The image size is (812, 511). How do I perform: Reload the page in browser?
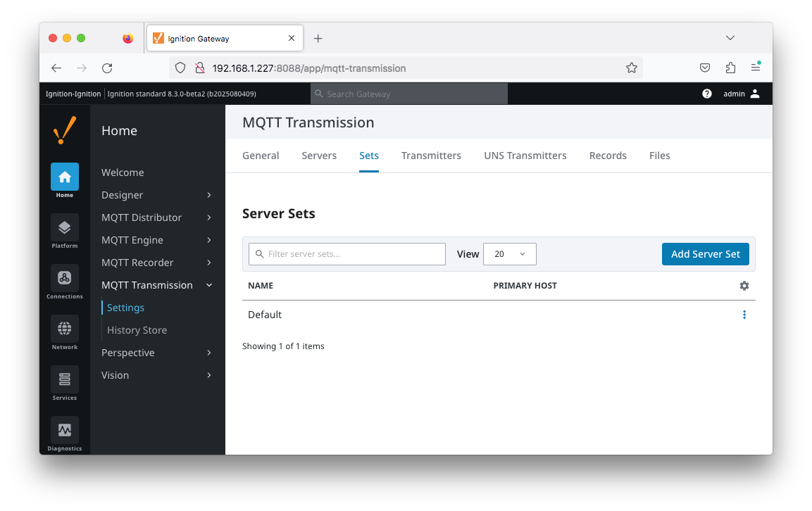(107, 68)
